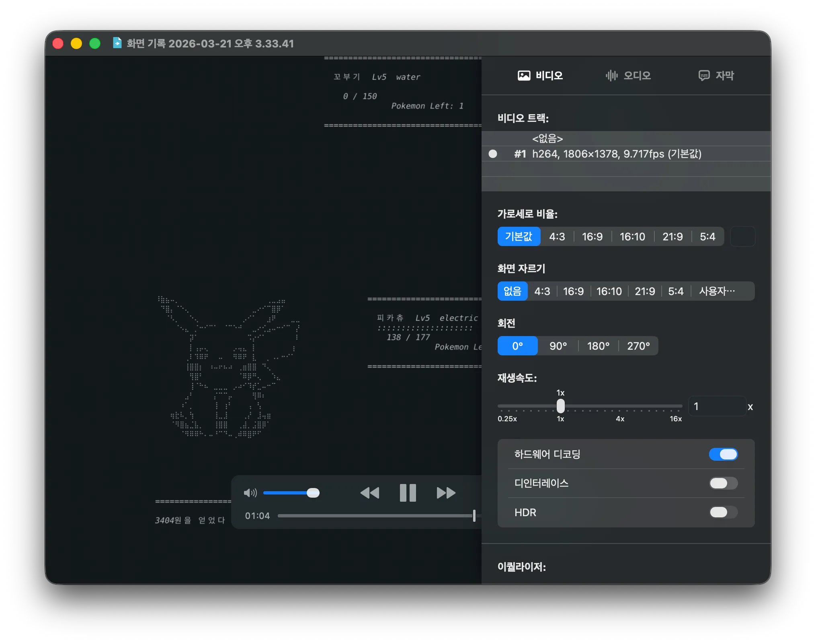Click the playback speed slider handle
816x644 pixels.
pos(560,406)
